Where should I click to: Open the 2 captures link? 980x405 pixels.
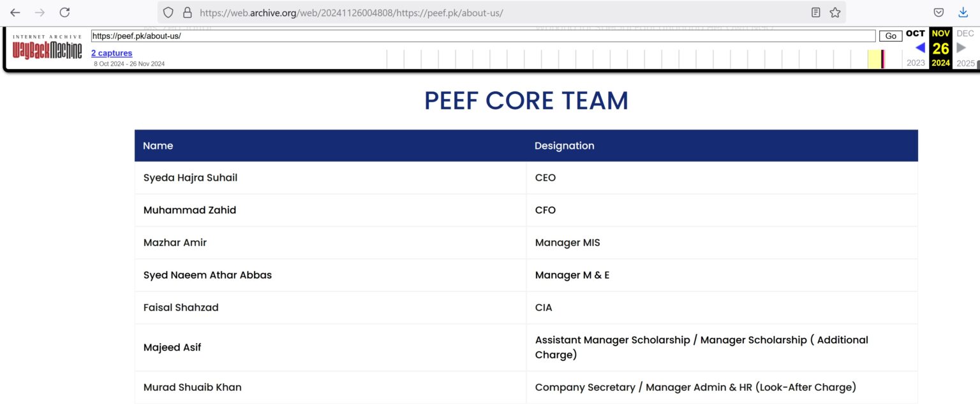tap(112, 53)
